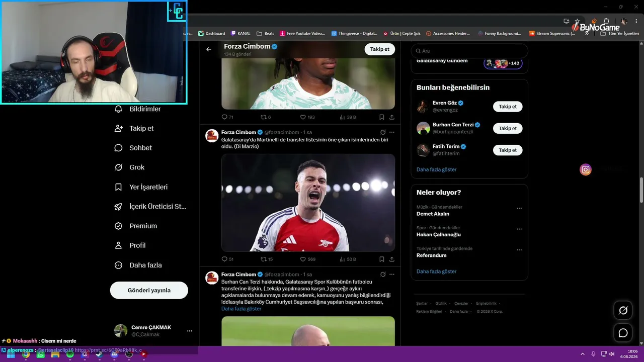View analytics showing 39 B views
This screenshot has height=362, width=644.
point(348,117)
